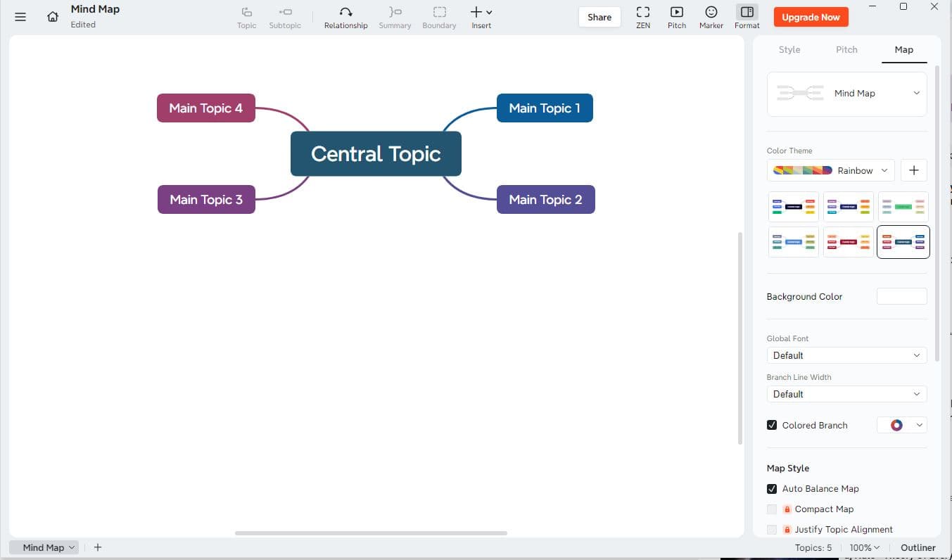
Task: Open the Insert toolbar menu
Action: [x=481, y=18]
